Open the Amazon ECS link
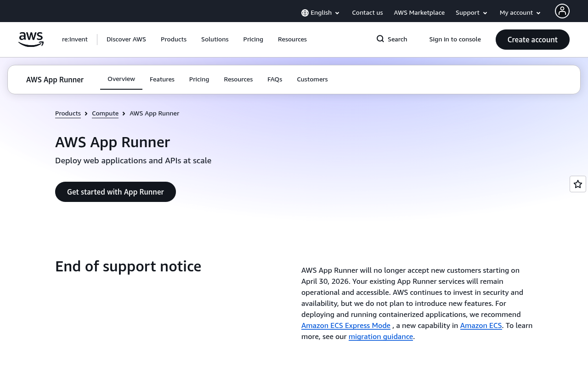 pyautogui.click(x=481, y=326)
